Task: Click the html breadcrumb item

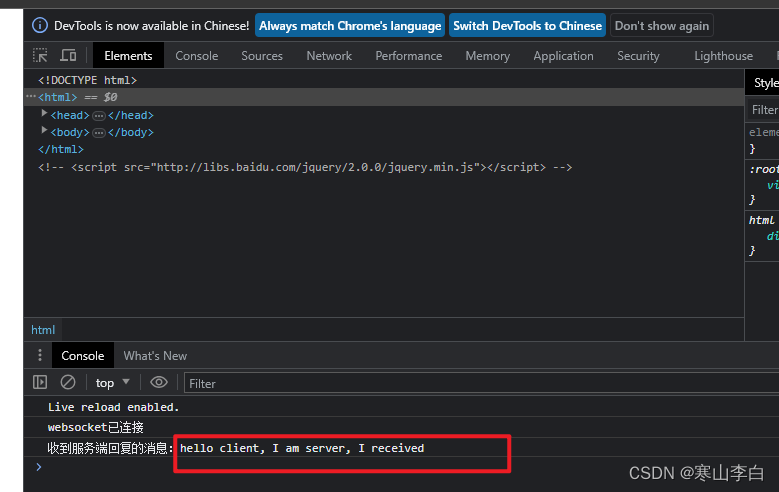Action: pyautogui.click(x=43, y=330)
